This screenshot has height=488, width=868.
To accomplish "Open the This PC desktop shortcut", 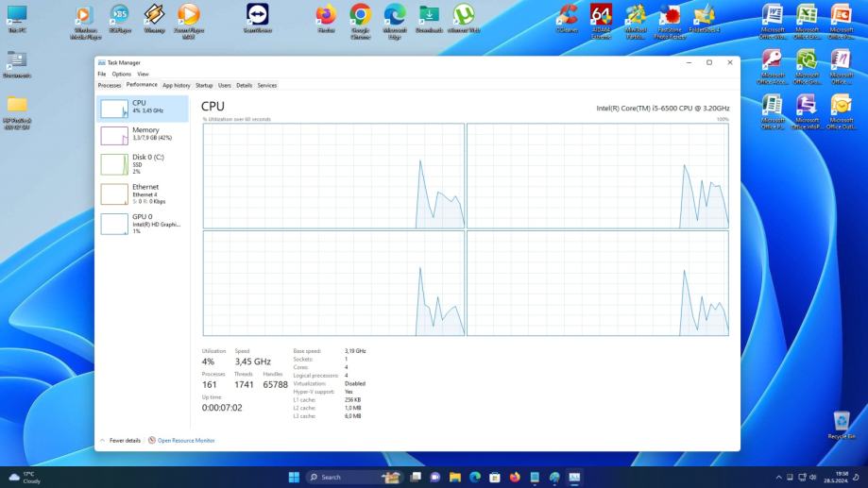I will pyautogui.click(x=17, y=19).
